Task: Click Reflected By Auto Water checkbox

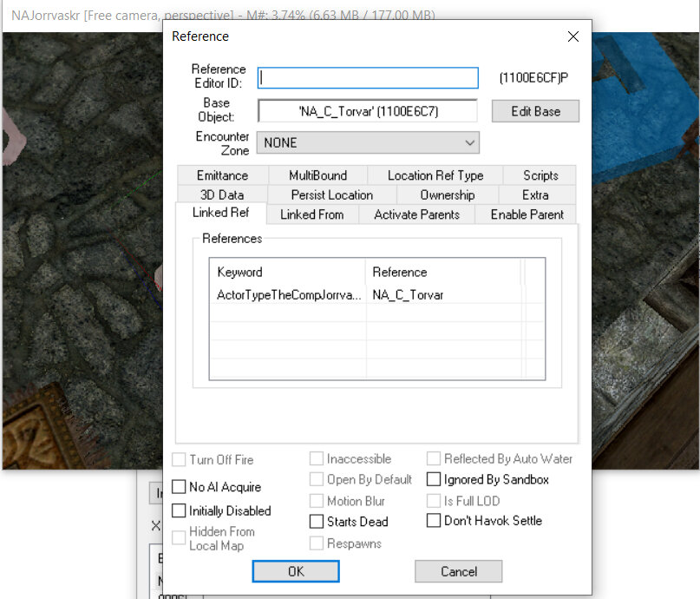Action: [x=434, y=458]
